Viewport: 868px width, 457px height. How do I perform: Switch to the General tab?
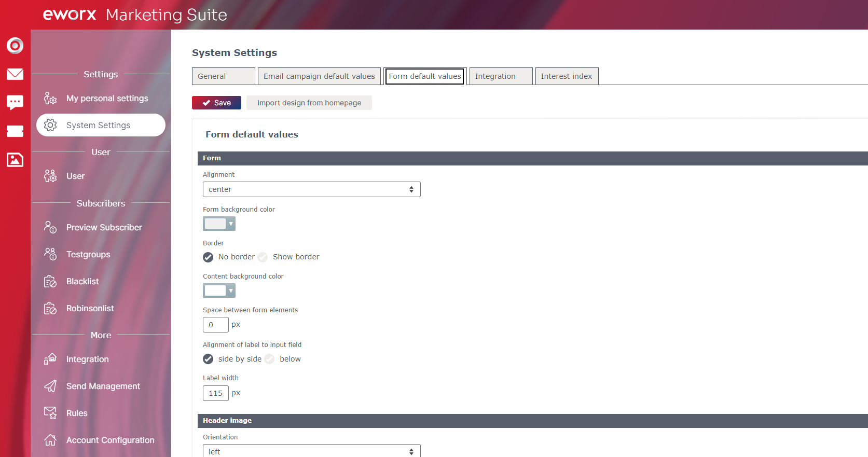point(224,76)
